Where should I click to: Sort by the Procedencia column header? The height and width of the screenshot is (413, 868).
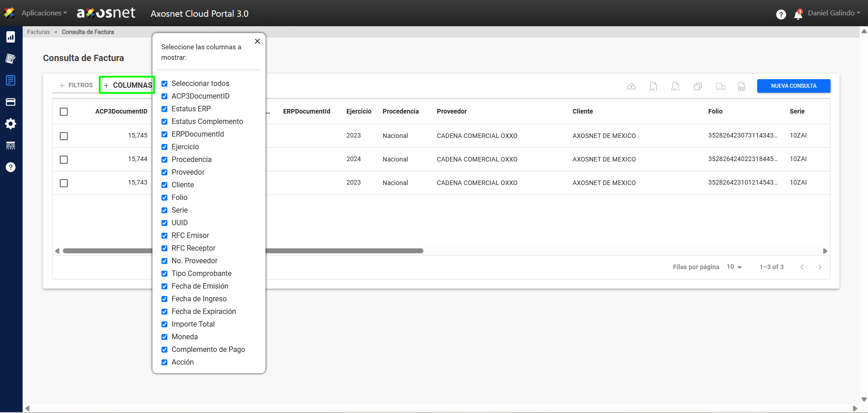tap(401, 111)
